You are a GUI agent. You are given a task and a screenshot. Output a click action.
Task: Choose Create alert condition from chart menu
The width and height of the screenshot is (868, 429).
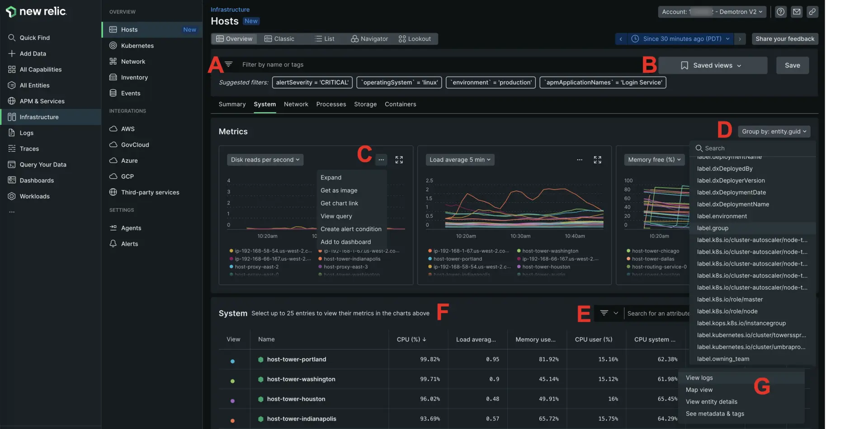coord(351,229)
